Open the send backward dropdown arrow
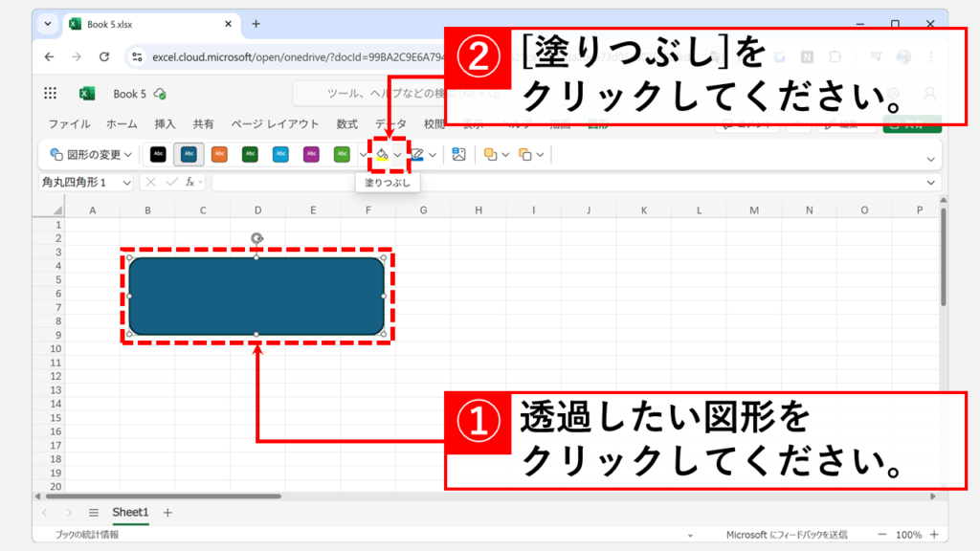 click(x=540, y=155)
